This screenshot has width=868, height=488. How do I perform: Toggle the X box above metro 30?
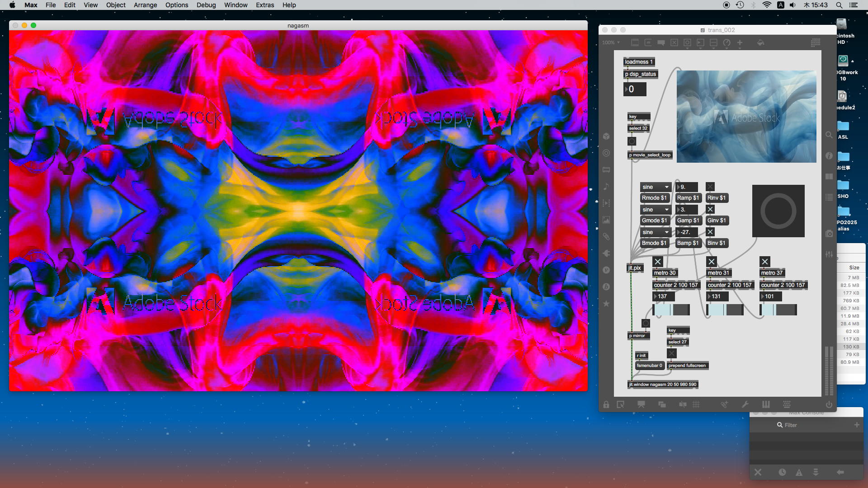[x=658, y=262]
